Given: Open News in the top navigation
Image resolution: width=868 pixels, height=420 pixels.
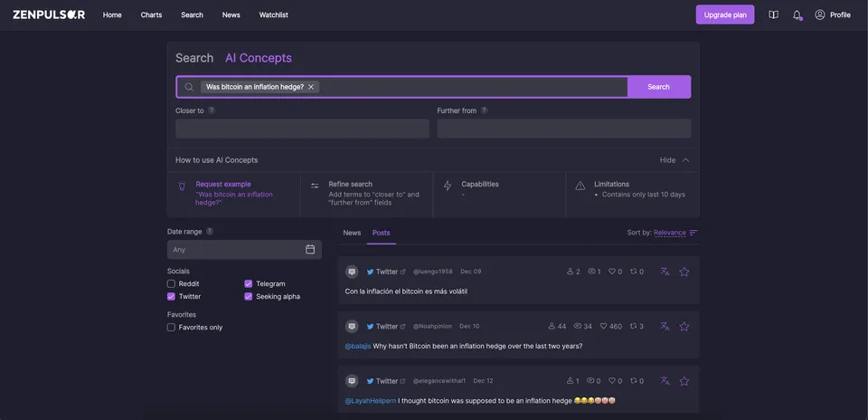Looking at the screenshot, I should click(231, 15).
